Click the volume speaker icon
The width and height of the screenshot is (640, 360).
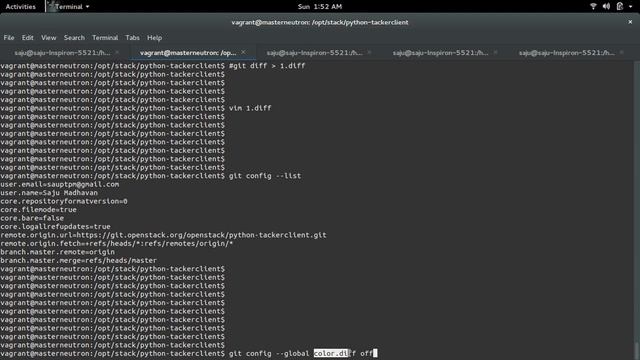(x=607, y=6)
